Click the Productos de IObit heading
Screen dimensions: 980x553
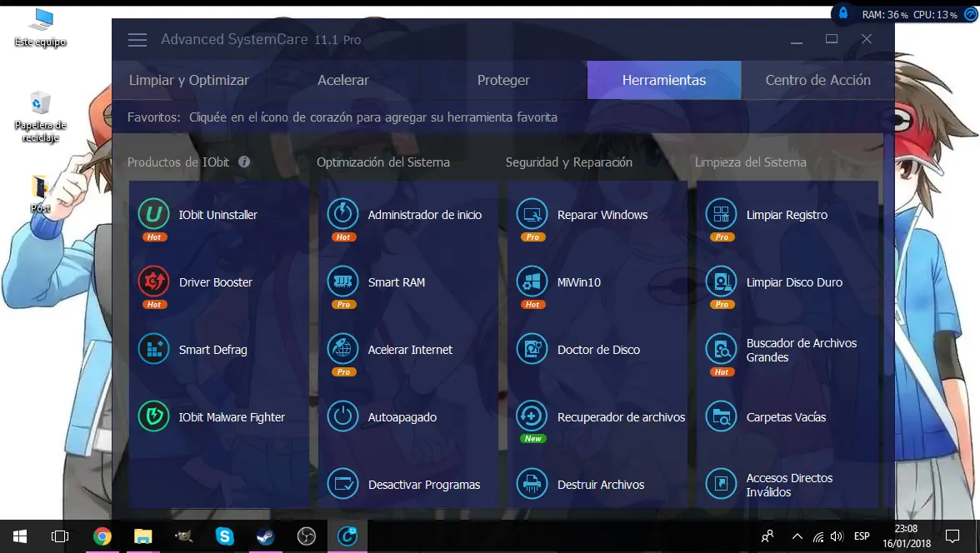[x=178, y=162]
